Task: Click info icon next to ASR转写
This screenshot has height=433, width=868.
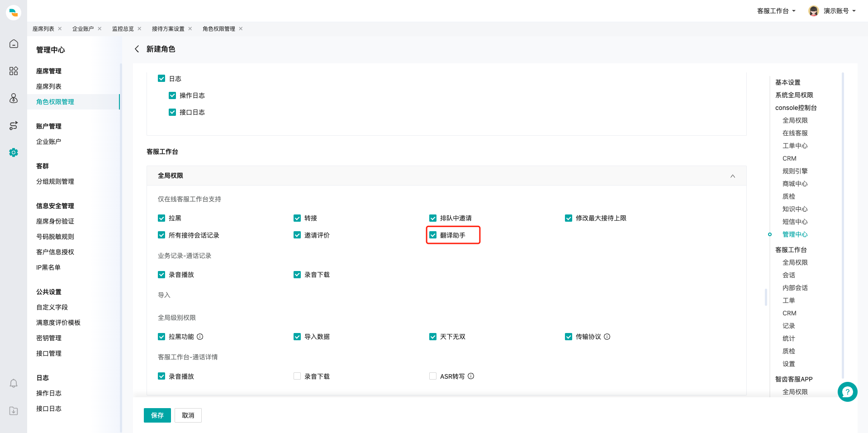Action: 471,376
